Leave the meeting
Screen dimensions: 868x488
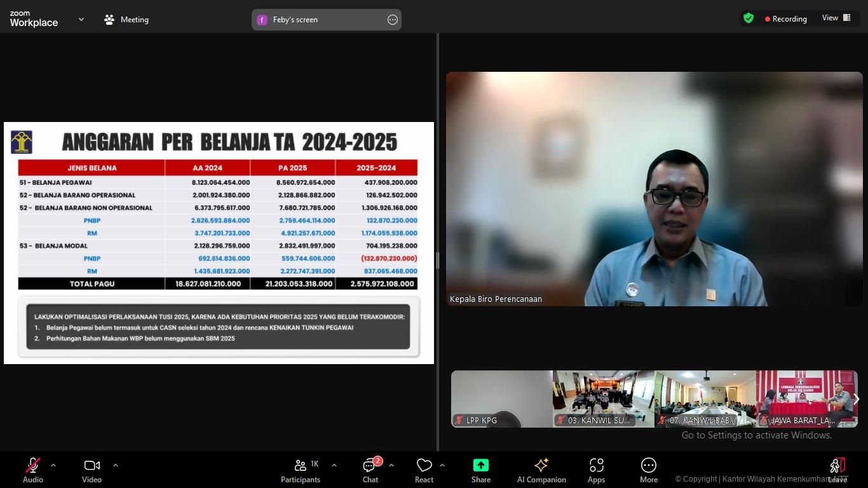837,470
